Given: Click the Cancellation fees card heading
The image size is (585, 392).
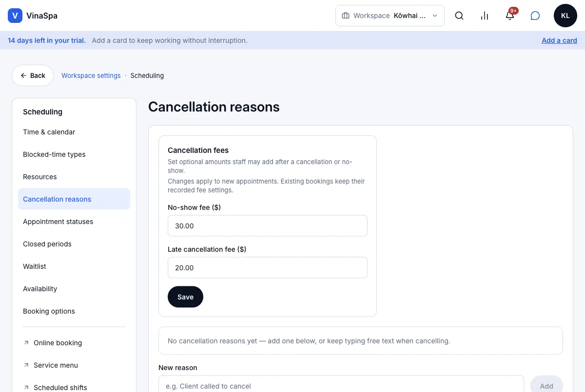Looking at the screenshot, I should pos(198,150).
